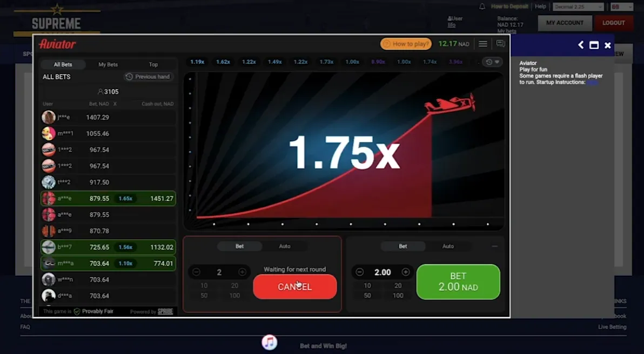Click the 1.49x round result chip

[275, 62]
